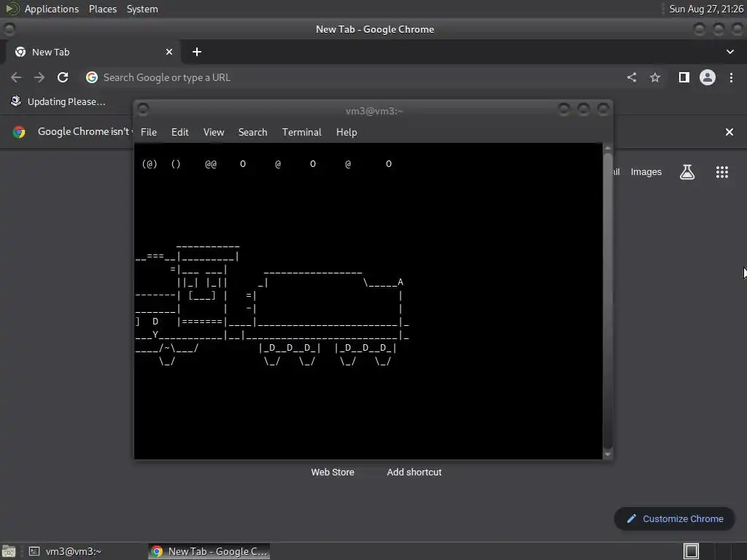Image resolution: width=747 pixels, height=560 pixels.
Task: Open Google apps grid
Action: coord(722,172)
